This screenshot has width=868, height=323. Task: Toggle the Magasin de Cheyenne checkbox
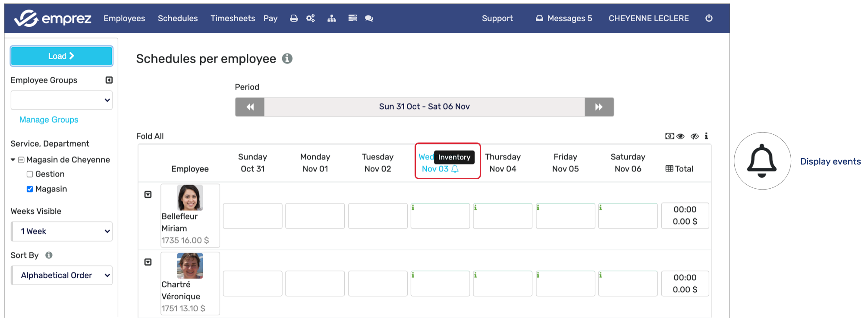point(21,160)
